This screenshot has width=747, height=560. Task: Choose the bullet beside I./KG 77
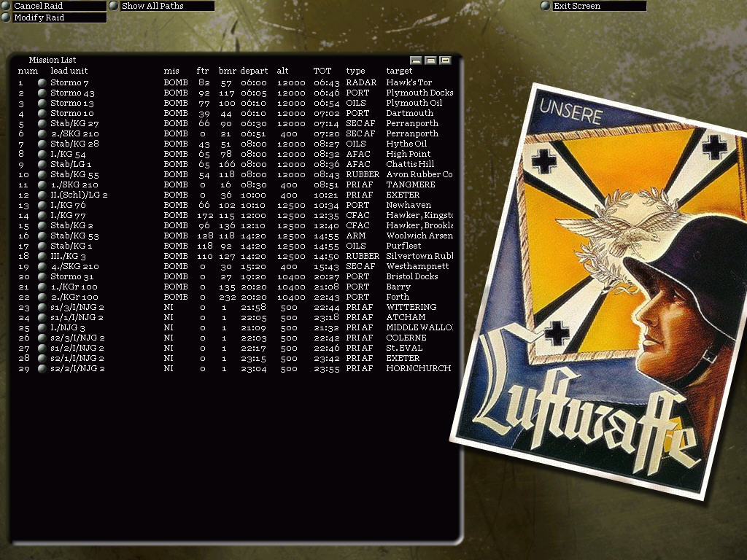point(42,215)
